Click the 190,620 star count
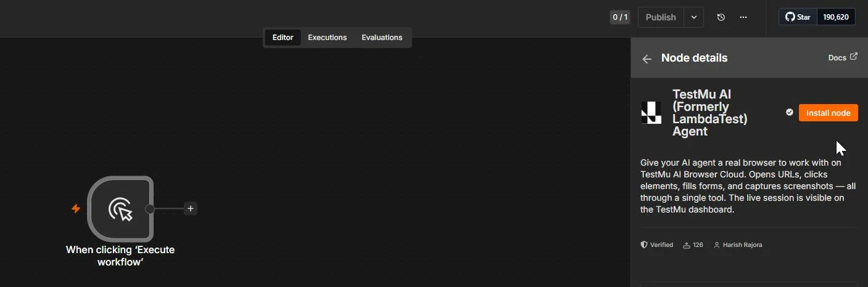 (836, 17)
